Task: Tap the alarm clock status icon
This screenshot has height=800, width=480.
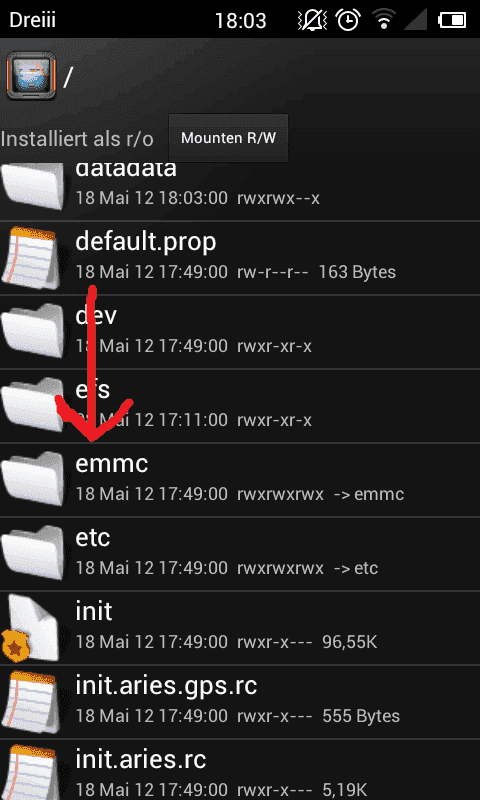Action: [x=348, y=20]
